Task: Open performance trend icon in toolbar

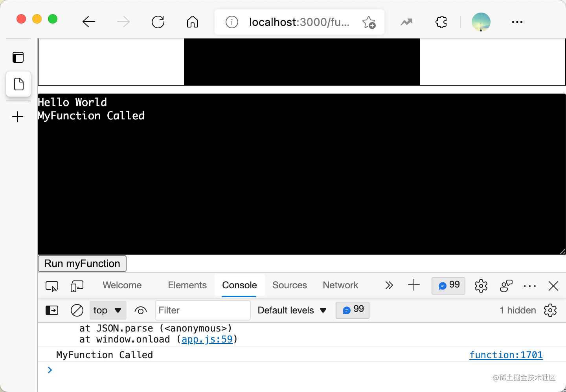Action: point(406,22)
